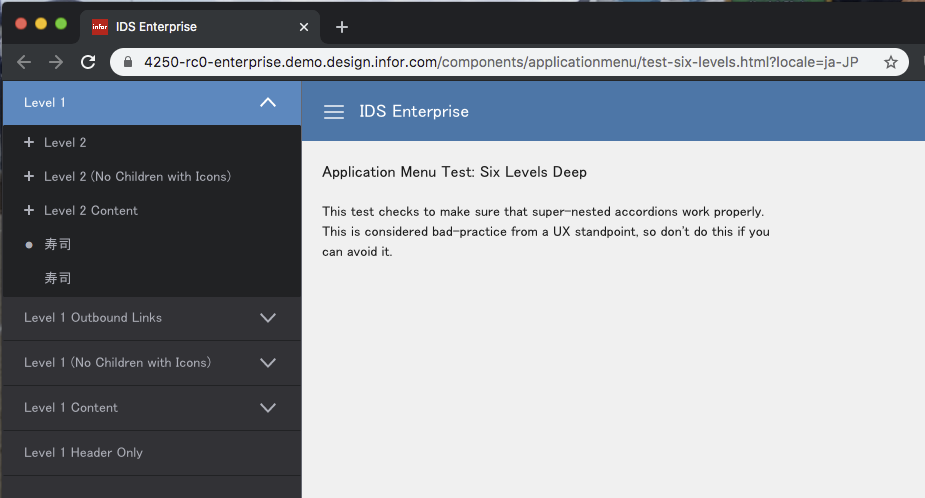Click the bullet dot icon beside 寿司
The image size is (925, 498).
pos(29,245)
